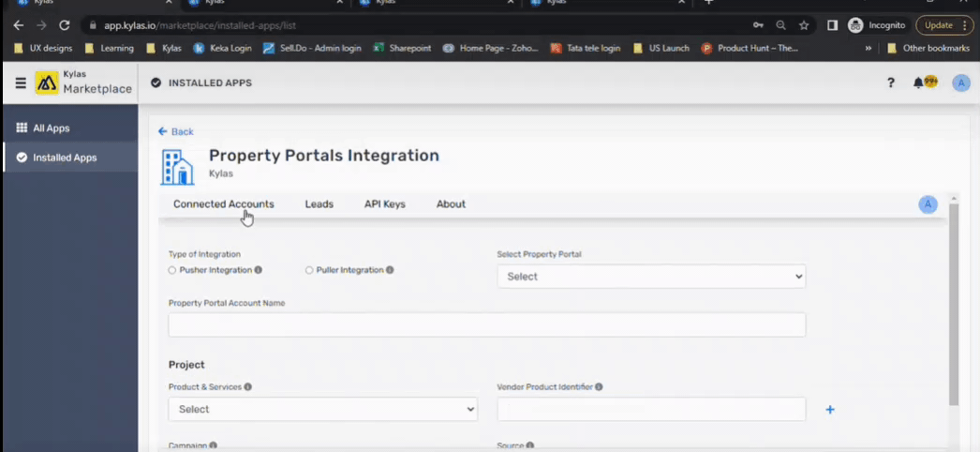The height and width of the screenshot is (452, 980).
Task: Click the Back link
Action: click(175, 131)
